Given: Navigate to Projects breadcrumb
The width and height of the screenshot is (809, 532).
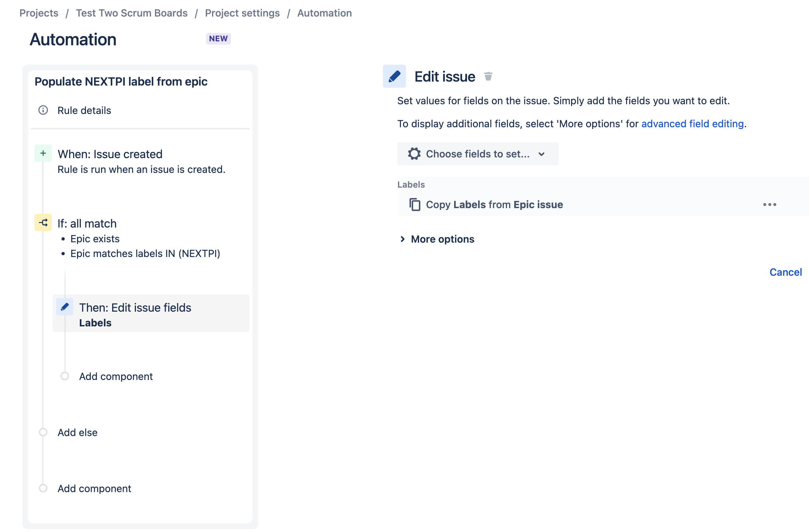Looking at the screenshot, I should (39, 13).
